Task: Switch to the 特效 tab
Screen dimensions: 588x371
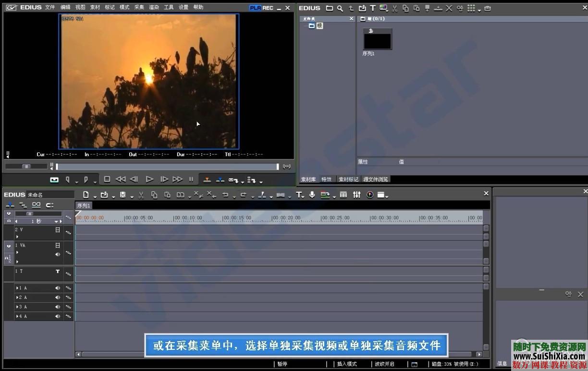Action: (326, 179)
